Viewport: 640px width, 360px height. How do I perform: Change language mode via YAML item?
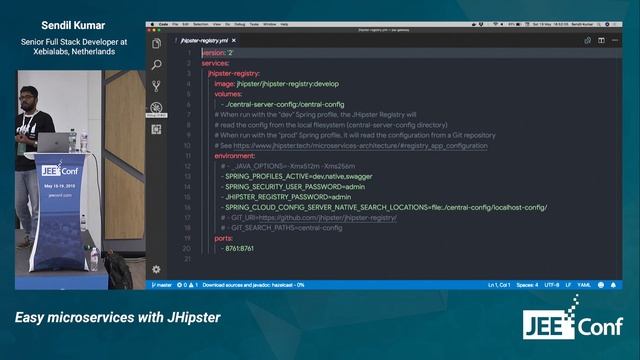pyautogui.click(x=584, y=285)
